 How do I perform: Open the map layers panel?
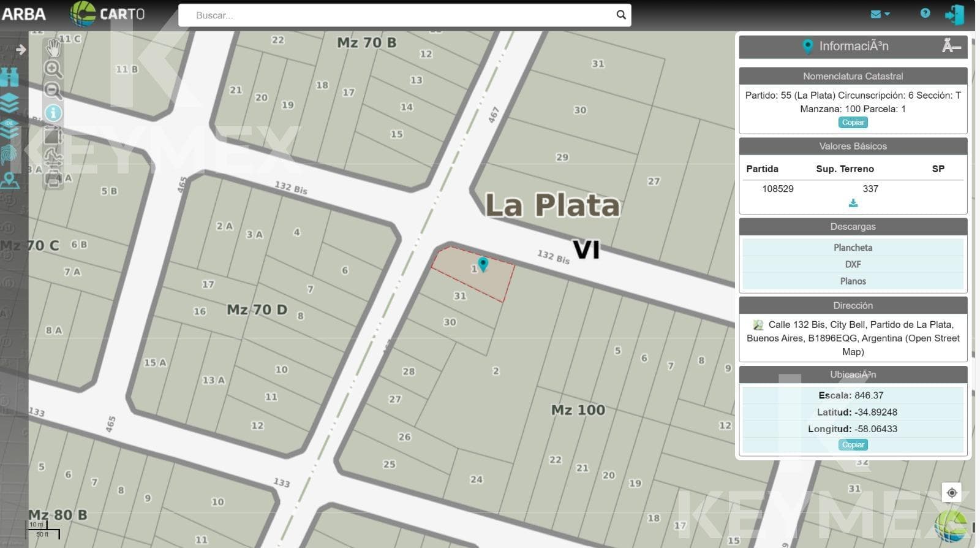point(10,103)
